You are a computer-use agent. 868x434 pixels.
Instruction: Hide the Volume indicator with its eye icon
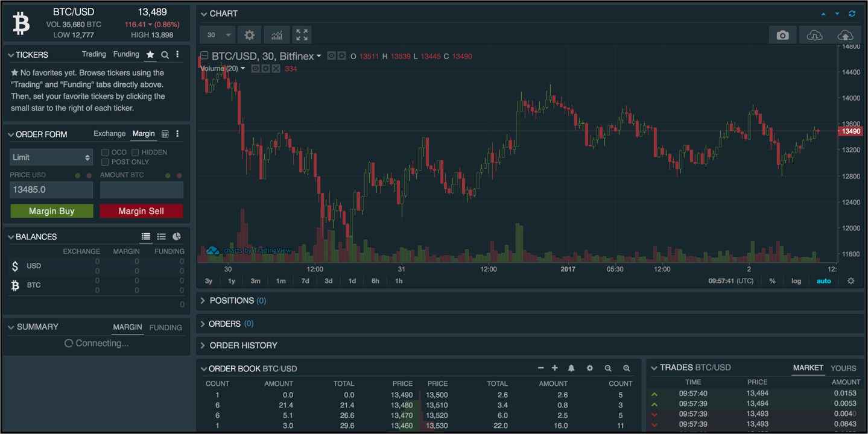(x=255, y=69)
